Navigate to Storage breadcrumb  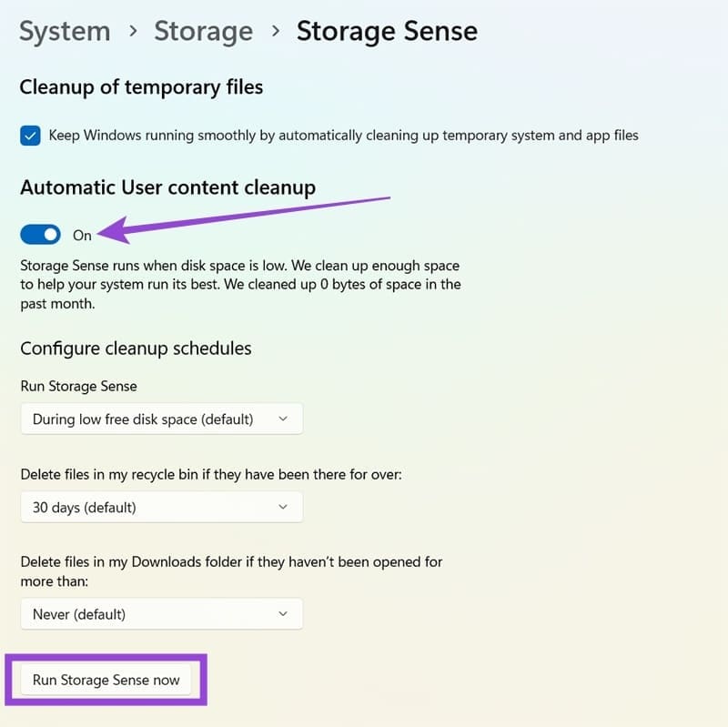click(203, 32)
